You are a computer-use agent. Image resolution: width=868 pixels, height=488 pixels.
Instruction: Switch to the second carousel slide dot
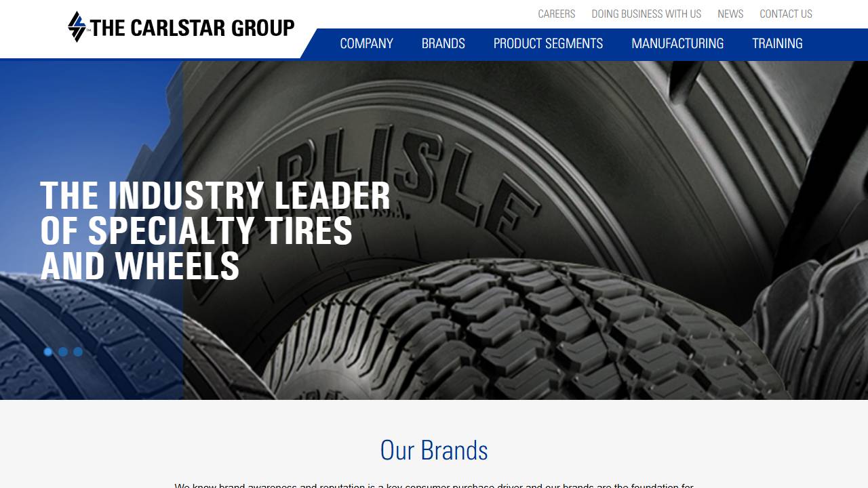[x=63, y=352]
